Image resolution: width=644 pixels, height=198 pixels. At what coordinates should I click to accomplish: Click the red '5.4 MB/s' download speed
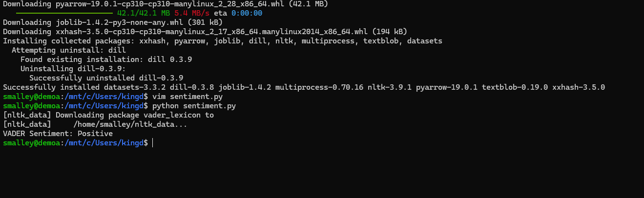pyautogui.click(x=192, y=13)
